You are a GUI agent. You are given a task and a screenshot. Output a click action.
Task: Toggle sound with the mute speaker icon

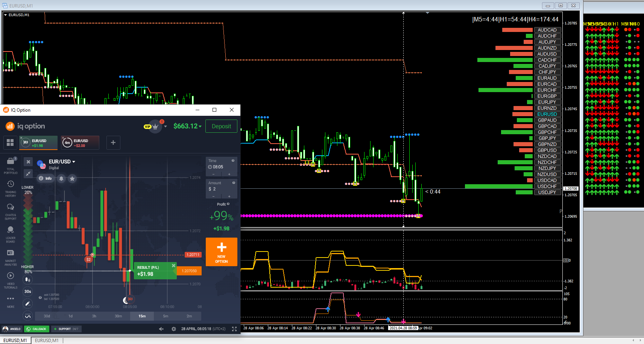[x=161, y=329]
